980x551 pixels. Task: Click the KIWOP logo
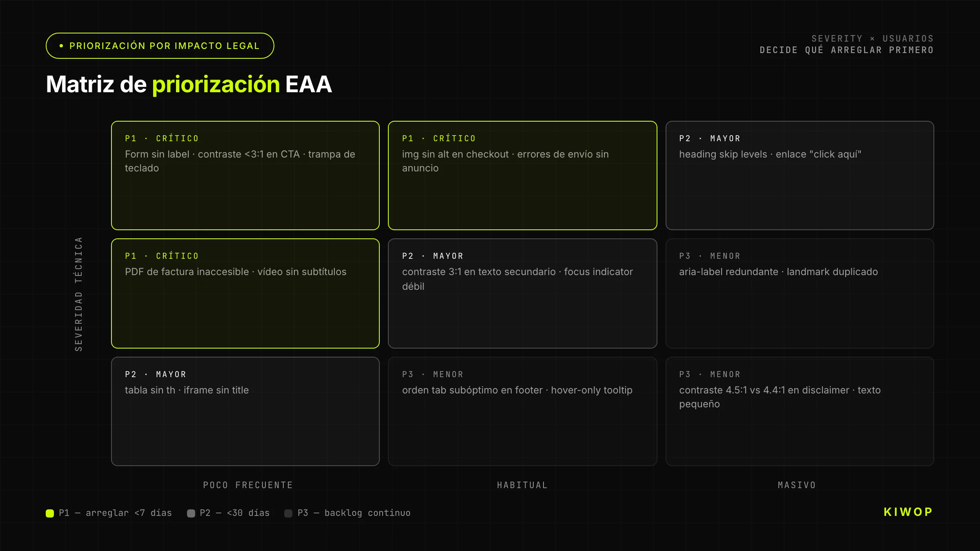pyautogui.click(x=908, y=512)
